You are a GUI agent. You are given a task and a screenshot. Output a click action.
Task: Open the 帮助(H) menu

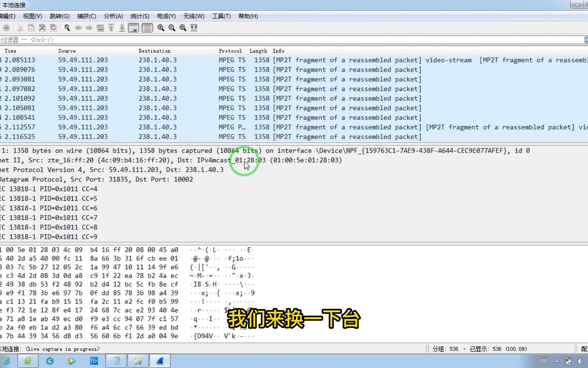click(248, 16)
